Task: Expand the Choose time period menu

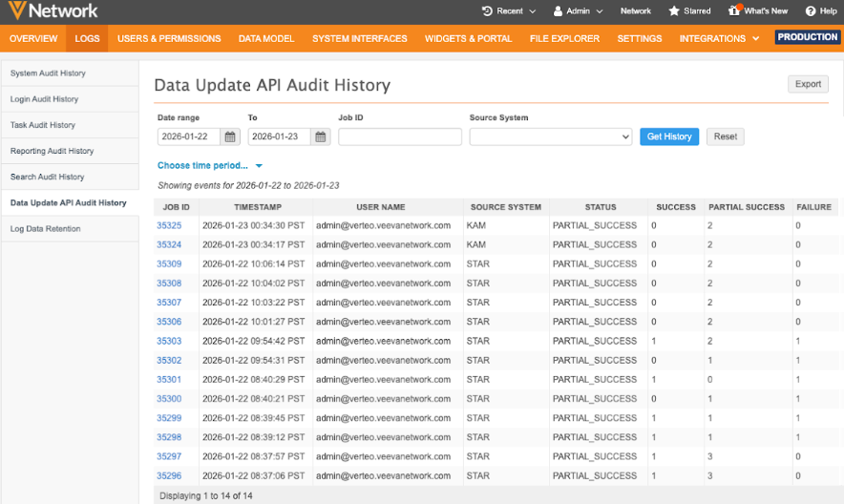Action: (210, 165)
